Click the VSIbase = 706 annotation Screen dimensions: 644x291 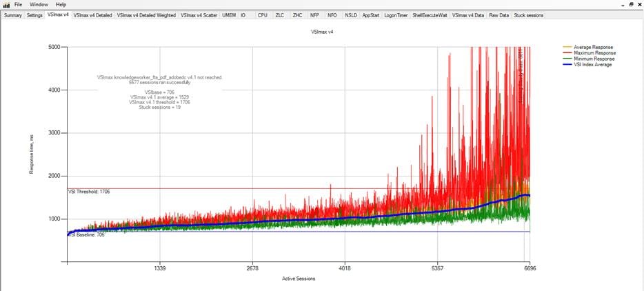pos(159,92)
